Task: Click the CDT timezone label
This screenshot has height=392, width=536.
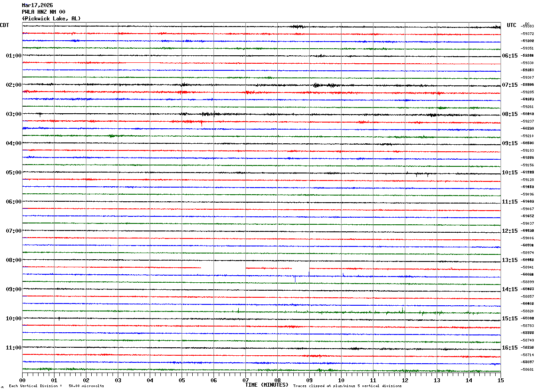Action: pyautogui.click(x=4, y=25)
